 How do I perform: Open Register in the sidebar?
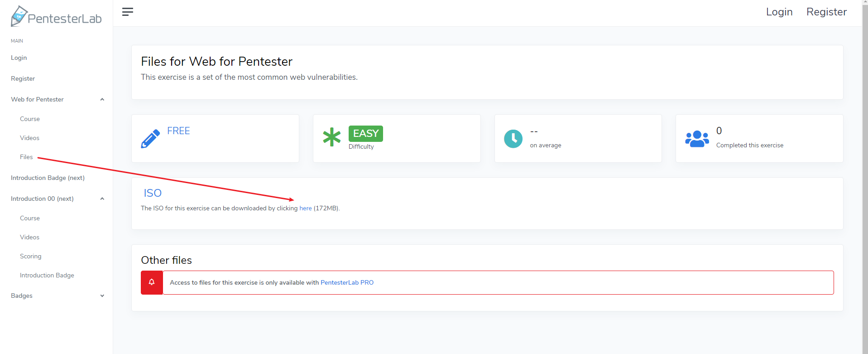tap(23, 78)
